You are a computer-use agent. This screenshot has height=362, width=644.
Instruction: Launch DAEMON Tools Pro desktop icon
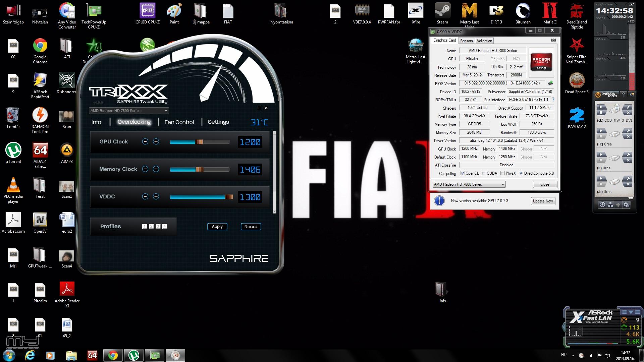point(40,121)
